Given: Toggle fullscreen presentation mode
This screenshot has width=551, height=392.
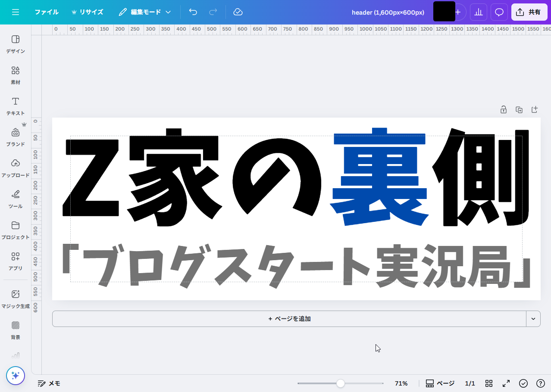Looking at the screenshot, I should click(x=506, y=383).
